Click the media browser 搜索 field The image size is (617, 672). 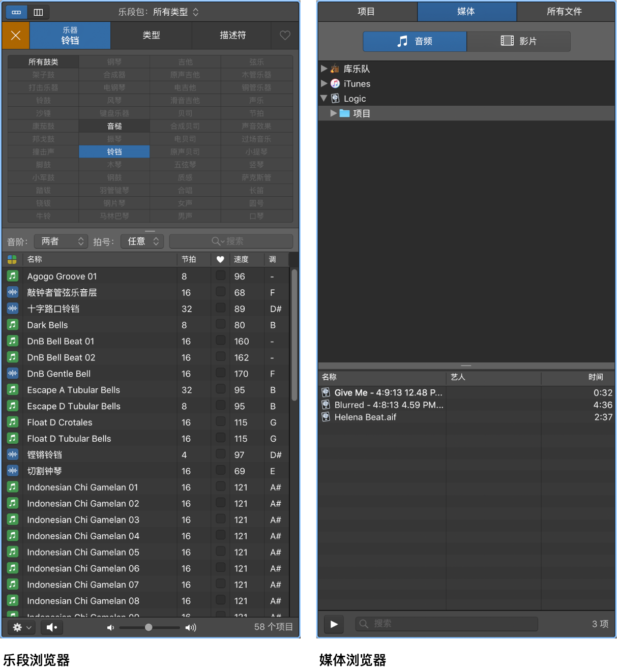pyautogui.click(x=446, y=624)
